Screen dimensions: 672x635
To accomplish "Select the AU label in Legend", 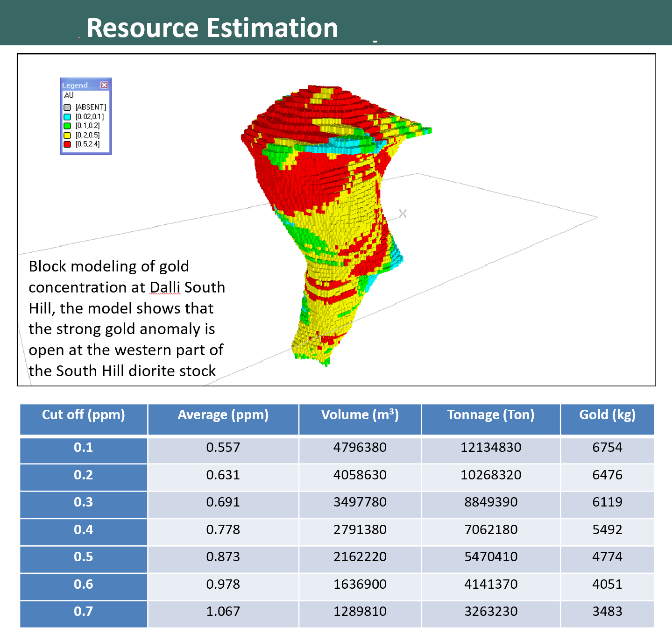I will coord(69,95).
